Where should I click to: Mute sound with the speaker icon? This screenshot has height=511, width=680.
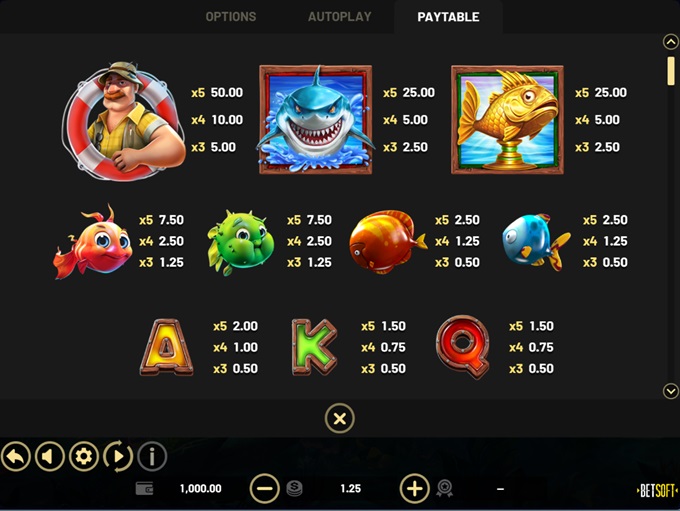50,456
